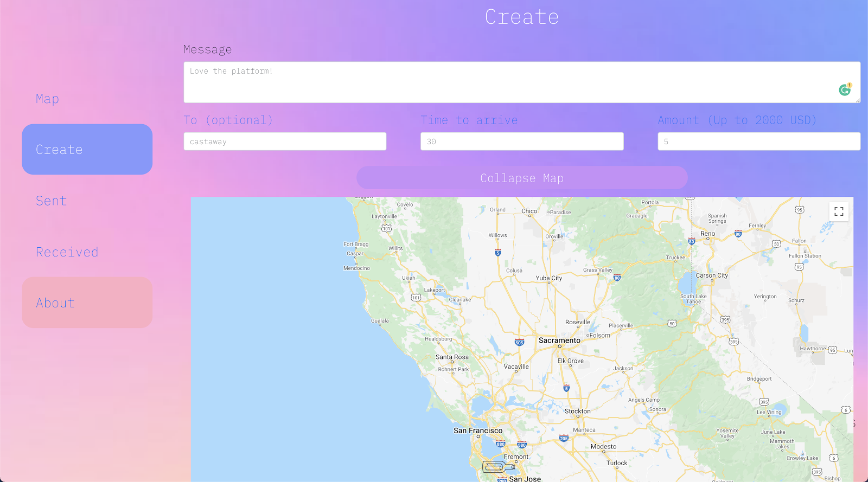Click Stockton label on the map

[x=578, y=411]
